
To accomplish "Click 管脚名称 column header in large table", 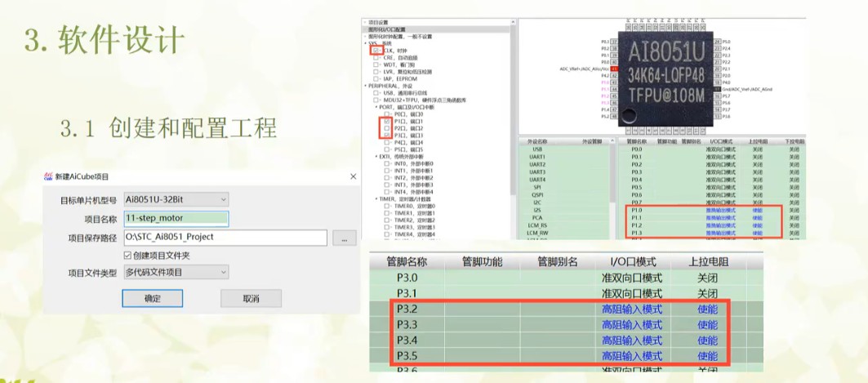I will 407,262.
